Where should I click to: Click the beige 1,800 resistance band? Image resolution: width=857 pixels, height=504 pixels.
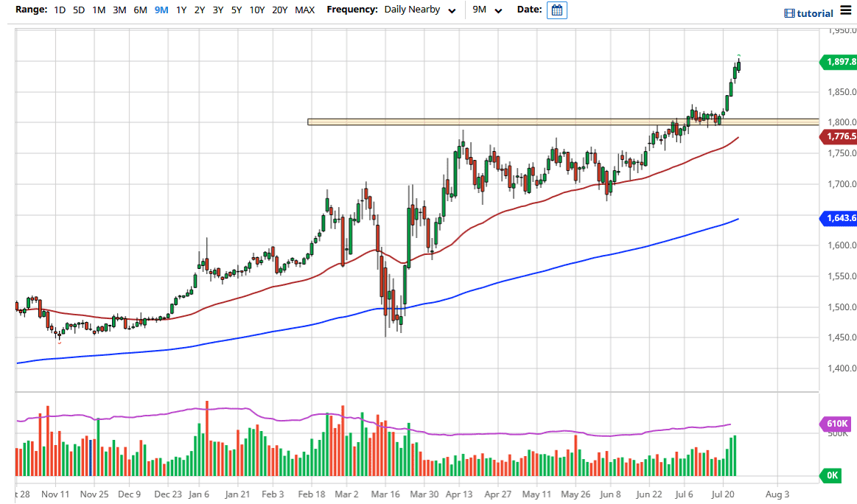pyautogui.click(x=563, y=122)
